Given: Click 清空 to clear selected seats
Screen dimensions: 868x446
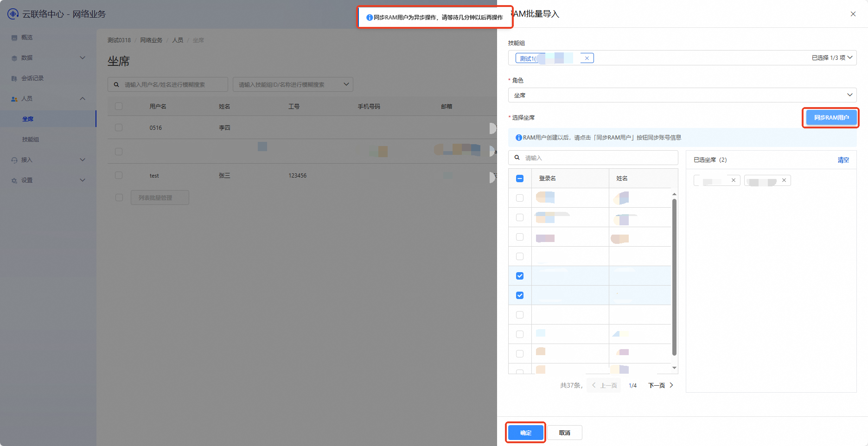Looking at the screenshot, I should pos(843,160).
